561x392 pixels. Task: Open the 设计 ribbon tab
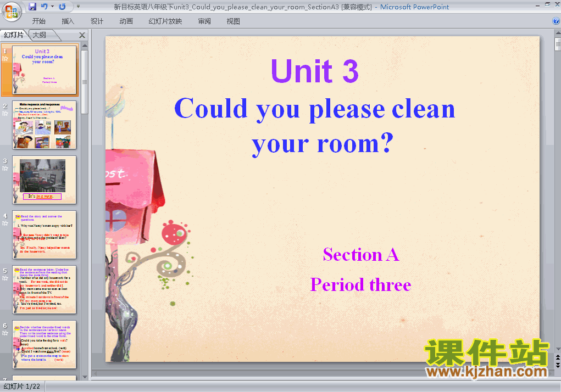[x=97, y=21]
